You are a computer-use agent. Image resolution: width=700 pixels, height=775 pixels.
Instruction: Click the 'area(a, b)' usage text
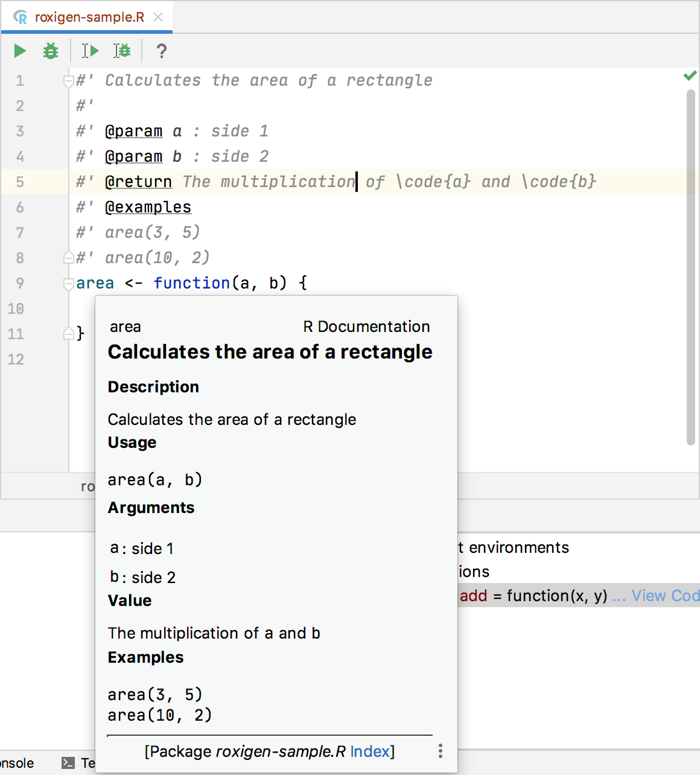click(x=155, y=480)
